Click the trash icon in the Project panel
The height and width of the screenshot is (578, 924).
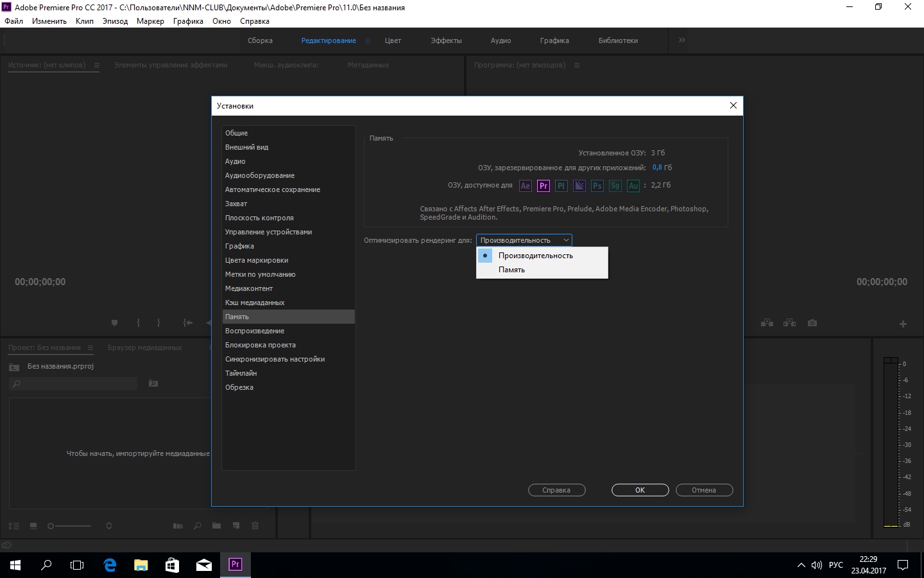click(x=255, y=525)
